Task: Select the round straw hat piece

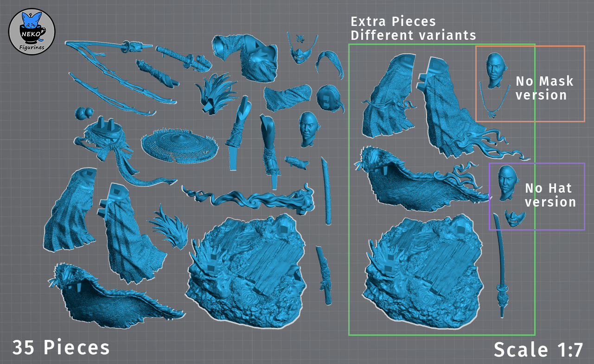Action: pyautogui.click(x=179, y=145)
